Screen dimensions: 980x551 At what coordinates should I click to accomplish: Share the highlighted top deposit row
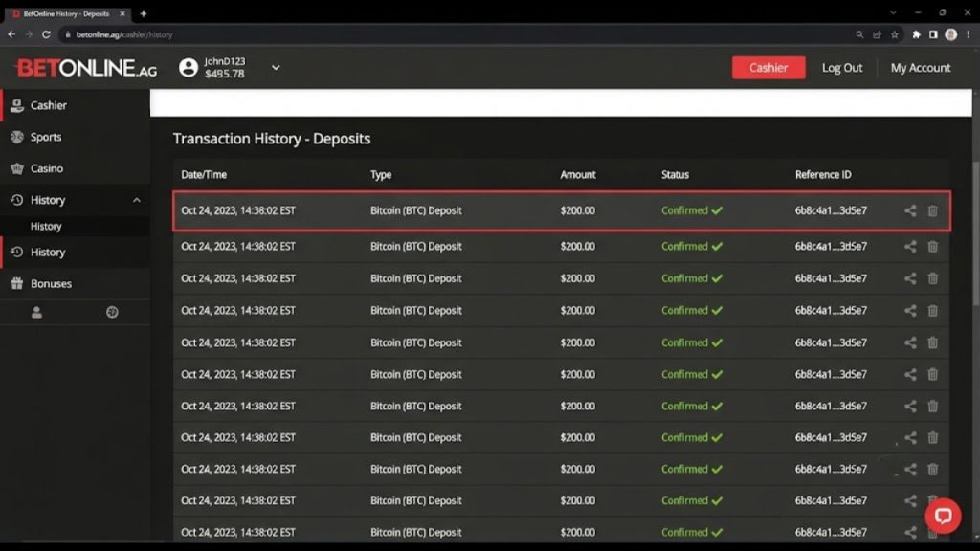click(x=910, y=211)
